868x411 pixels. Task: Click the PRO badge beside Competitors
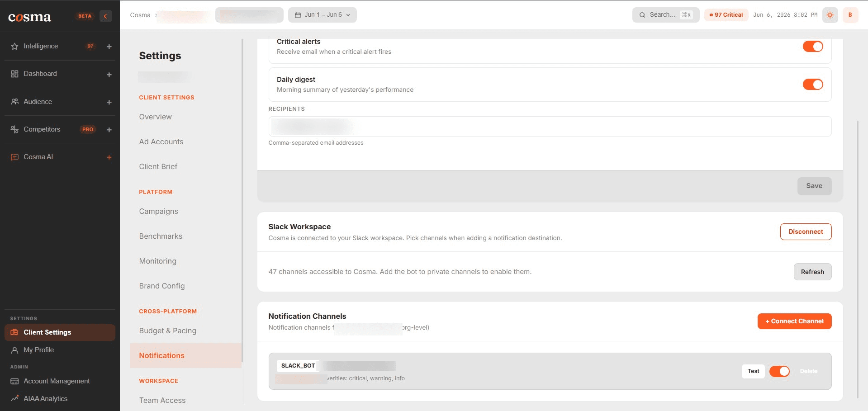(88, 129)
